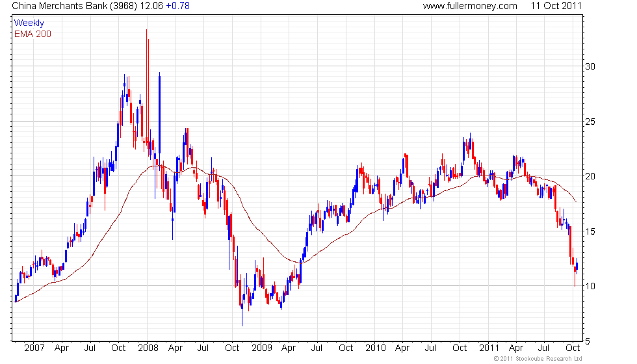Click the x-axis year label '2010'
637x364 pixels.
(x=376, y=348)
